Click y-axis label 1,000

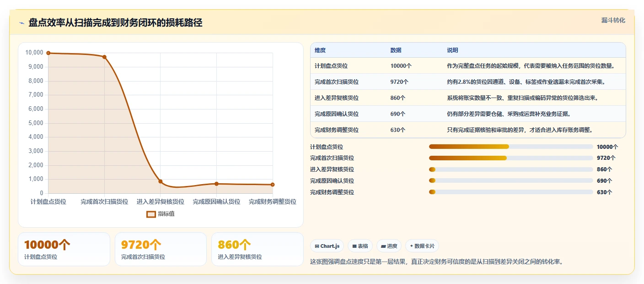coord(36,179)
